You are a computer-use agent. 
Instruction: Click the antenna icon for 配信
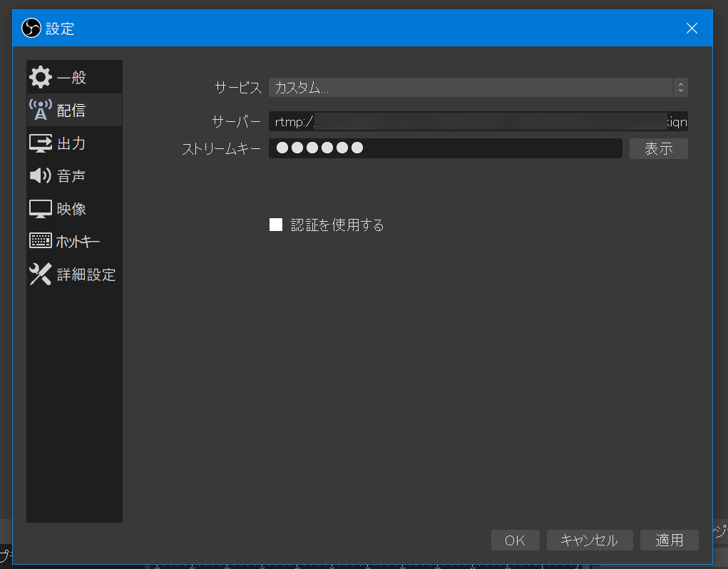(x=41, y=110)
